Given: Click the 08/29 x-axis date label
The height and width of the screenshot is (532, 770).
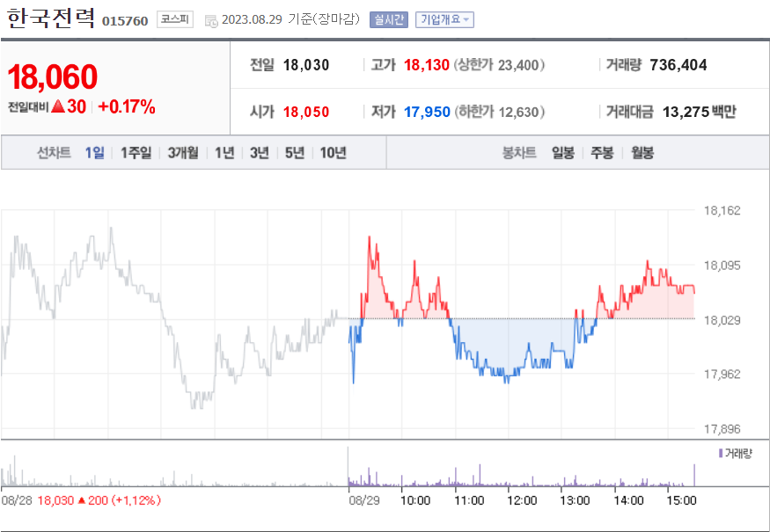Looking at the screenshot, I should (364, 500).
